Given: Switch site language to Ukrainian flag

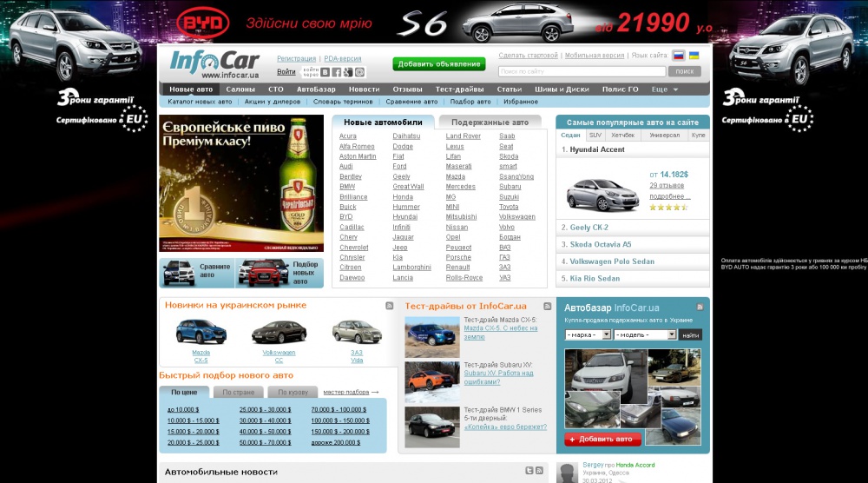Looking at the screenshot, I should [x=694, y=56].
